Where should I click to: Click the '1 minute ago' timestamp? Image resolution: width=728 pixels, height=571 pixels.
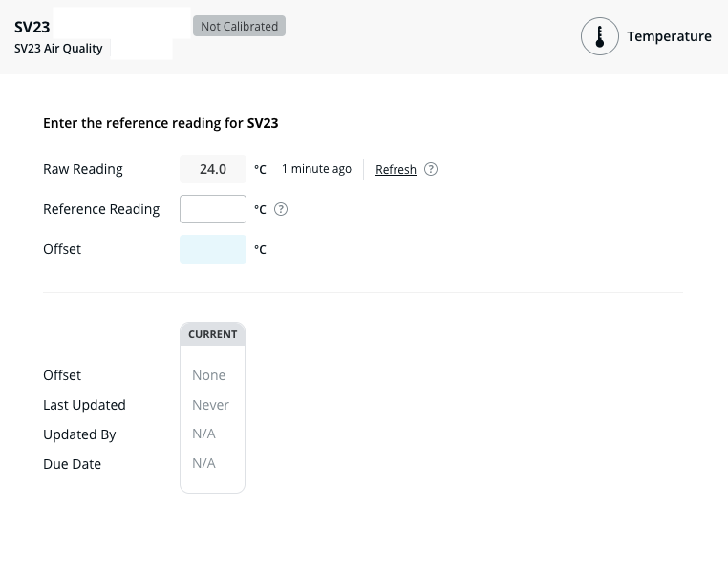coord(316,169)
